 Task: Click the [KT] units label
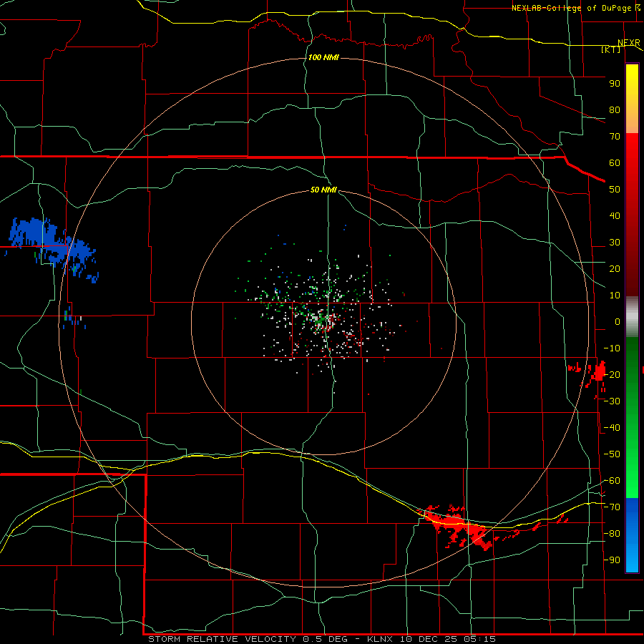(610, 49)
